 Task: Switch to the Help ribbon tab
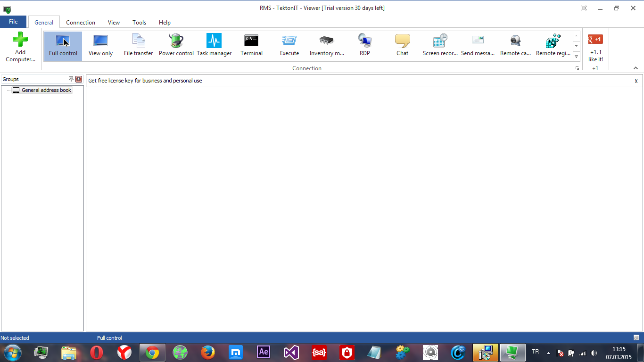[165, 22]
